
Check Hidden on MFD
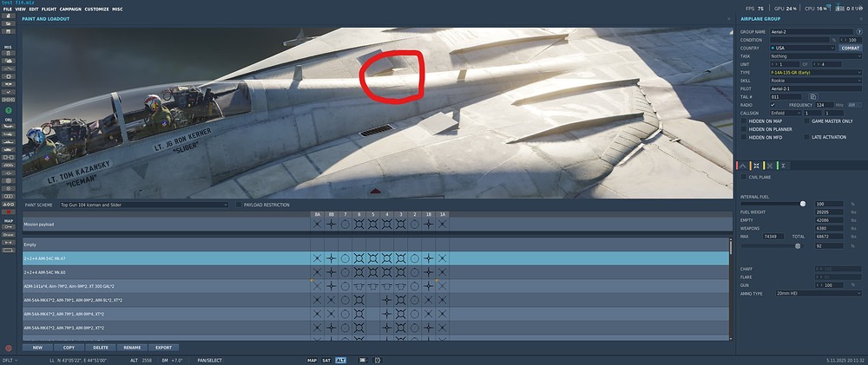[744, 137]
